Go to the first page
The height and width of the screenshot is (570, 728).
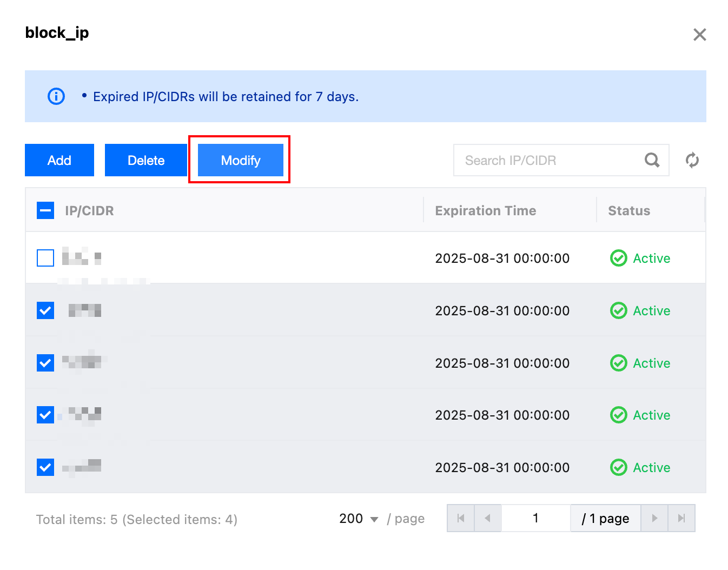point(461,518)
